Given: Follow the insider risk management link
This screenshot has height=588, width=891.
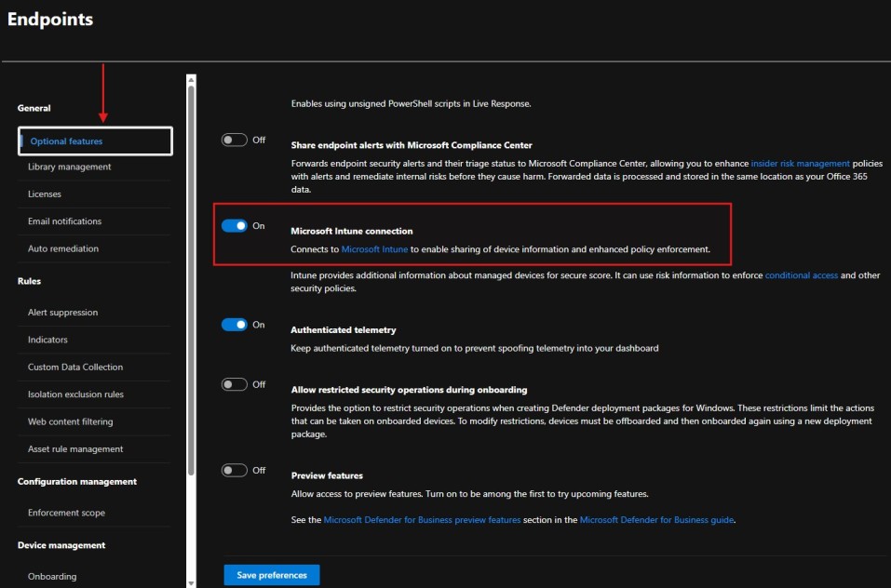Looking at the screenshot, I should coord(800,164).
